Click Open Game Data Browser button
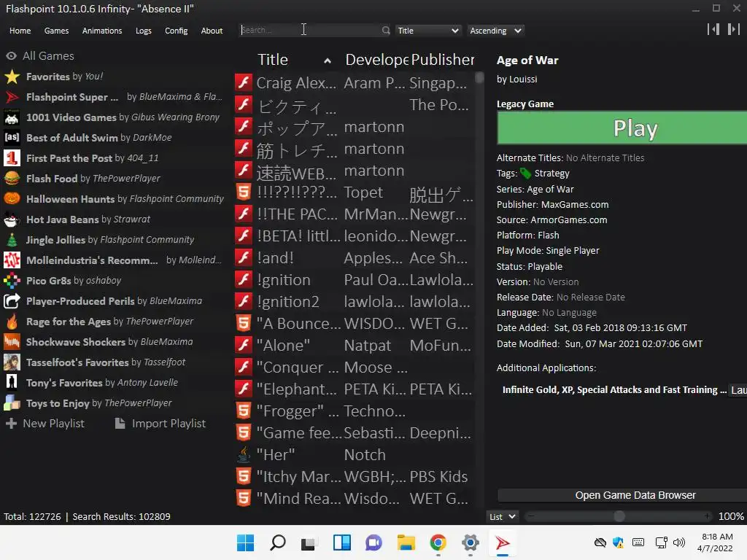The width and height of the screenshot is (747, 560). point(622,495)
